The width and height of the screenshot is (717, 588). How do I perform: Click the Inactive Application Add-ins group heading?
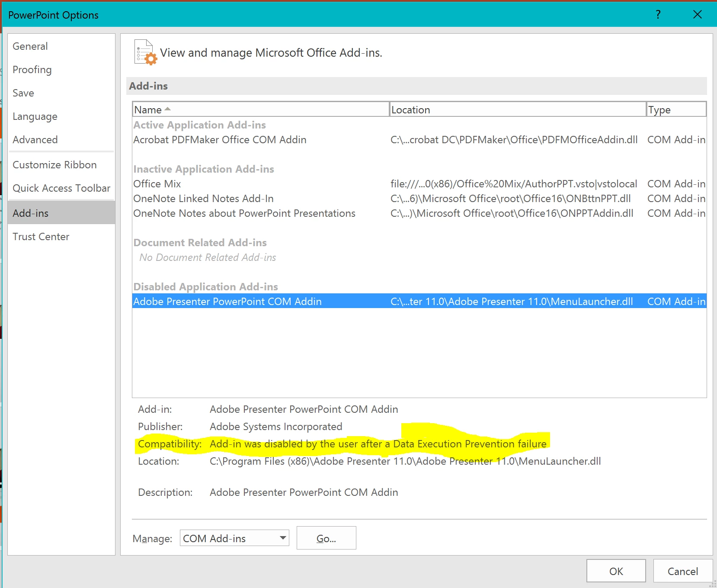[x=204, y=169]
